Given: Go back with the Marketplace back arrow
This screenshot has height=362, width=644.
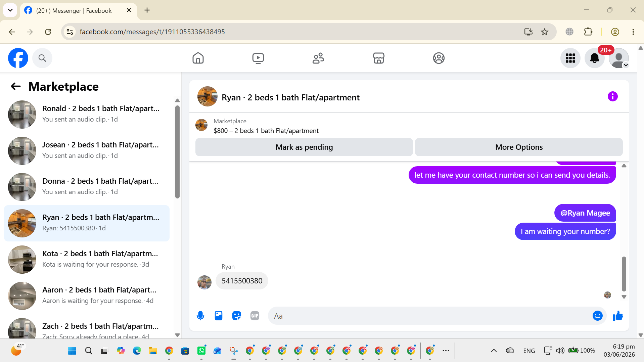Looking at the screenshot, I should [16, 87].
